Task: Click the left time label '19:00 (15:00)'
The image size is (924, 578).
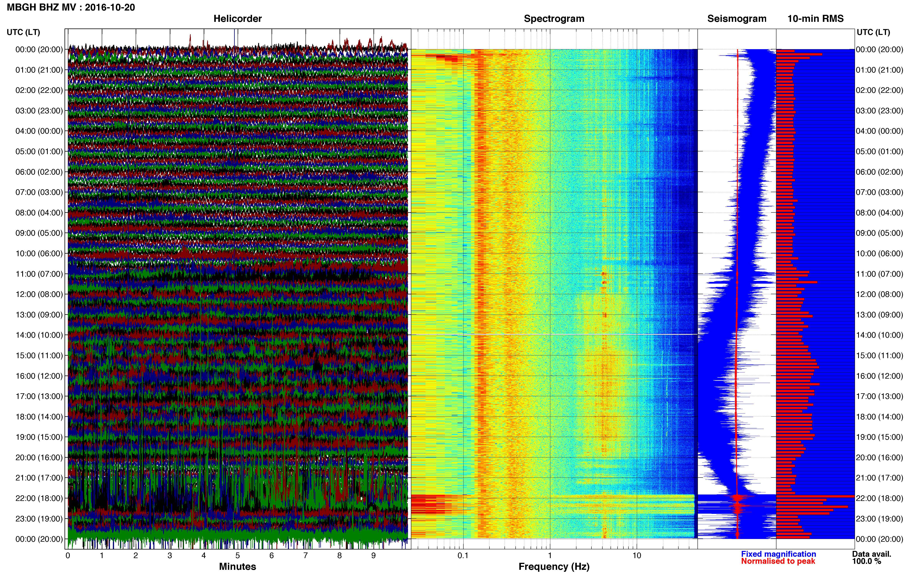Action: coord(39,437)
